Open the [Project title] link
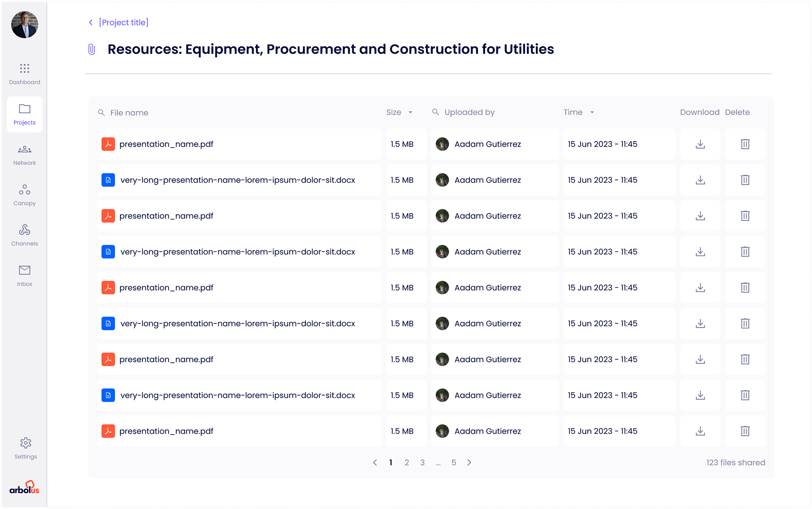812x509 pixels. pos(123,22)
